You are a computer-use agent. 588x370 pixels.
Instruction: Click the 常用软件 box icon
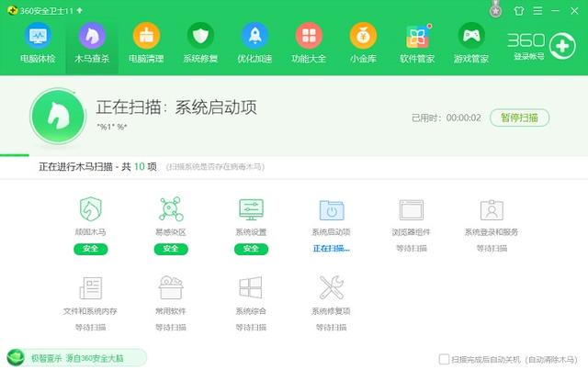pyautogui.click(x=171, y=287)
